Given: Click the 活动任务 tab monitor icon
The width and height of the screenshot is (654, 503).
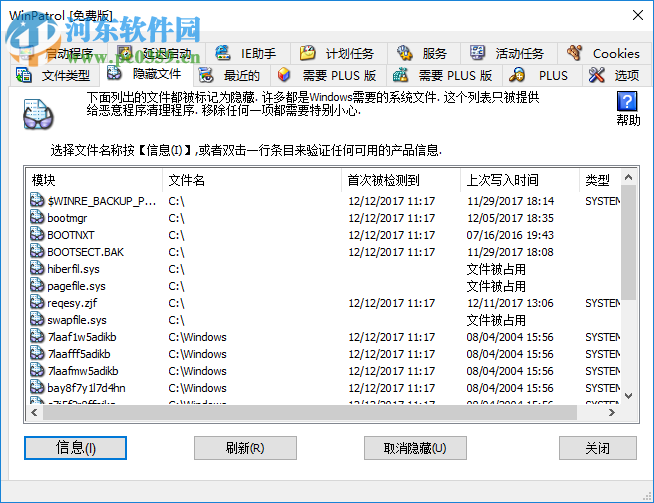Looking at the screenshot, I should [477, 53].
